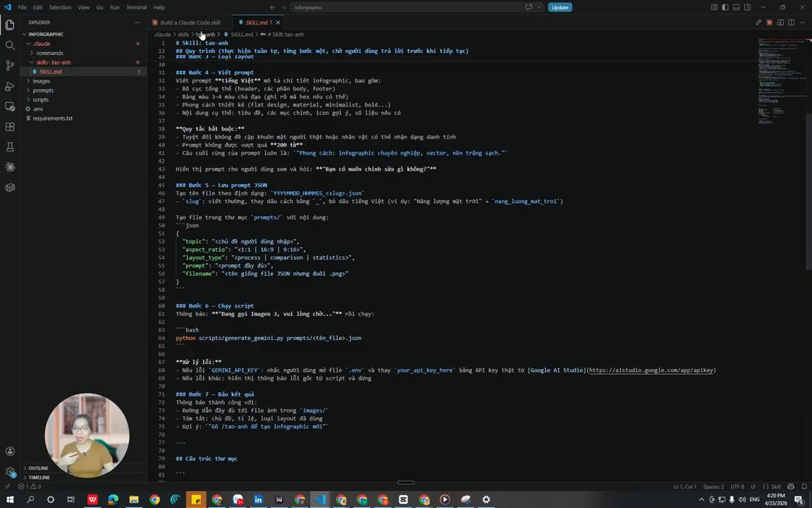Open the Manage gear in activity bar
The image size is (812, 508).
coord(10,472)
